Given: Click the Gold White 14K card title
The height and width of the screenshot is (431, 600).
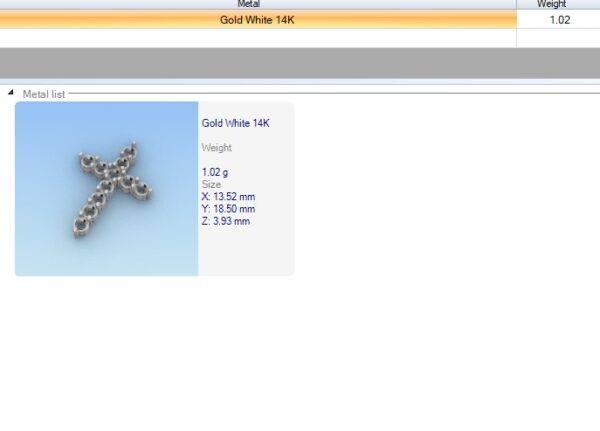Looking at the screenshot, I should tap(235, 123).
